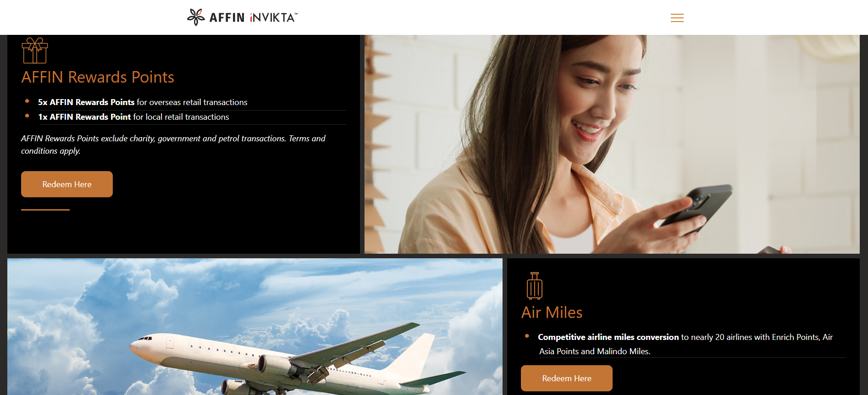
Task: Click the luggage Air Miles icon
Action: (x=535, y=286)
